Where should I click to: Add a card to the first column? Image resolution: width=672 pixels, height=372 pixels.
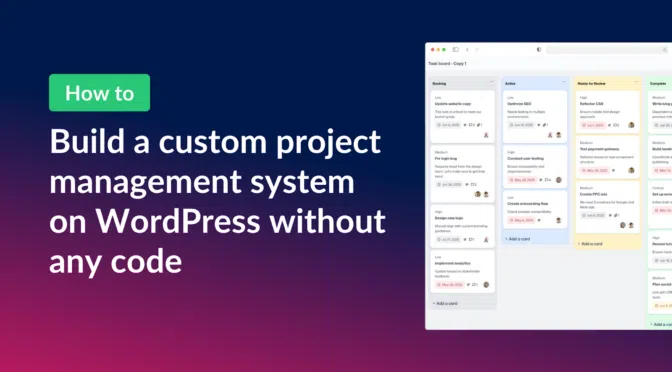pyautogui.click(x=446, y=303)
